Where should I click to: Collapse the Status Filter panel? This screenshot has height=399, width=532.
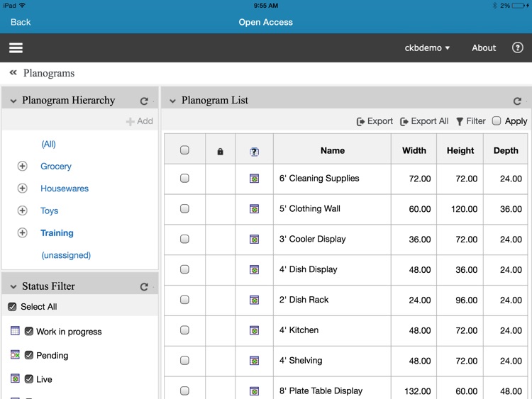click(13, 287)
